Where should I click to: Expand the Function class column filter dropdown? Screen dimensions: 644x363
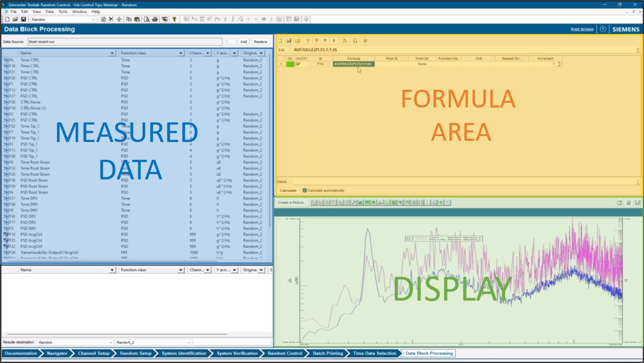(180, 53)
